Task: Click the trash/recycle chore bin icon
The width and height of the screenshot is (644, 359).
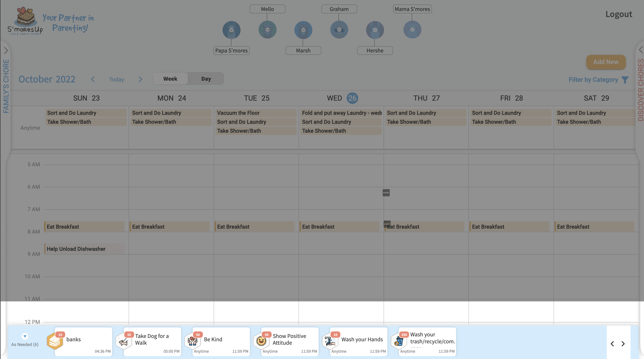Action: [399, 341]
